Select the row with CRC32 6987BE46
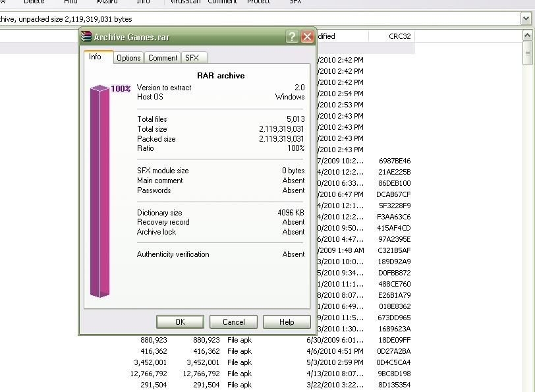Viewport: 535px width, 392px height. 366,161
